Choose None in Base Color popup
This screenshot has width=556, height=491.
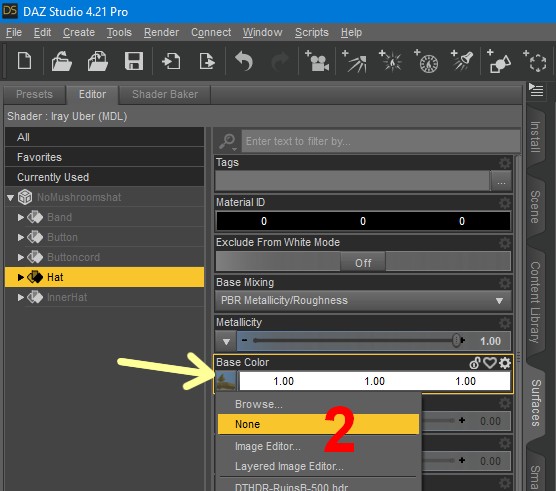[x=318, y=424]
